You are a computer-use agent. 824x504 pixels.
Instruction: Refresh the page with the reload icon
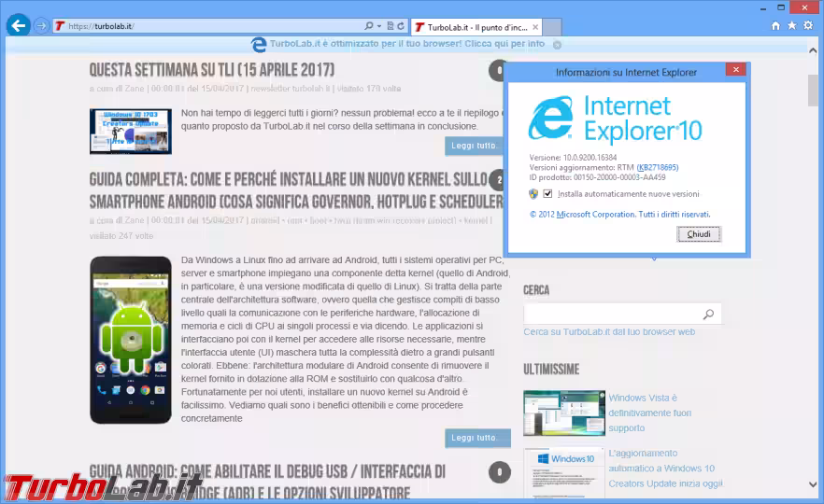click(401, 26)
